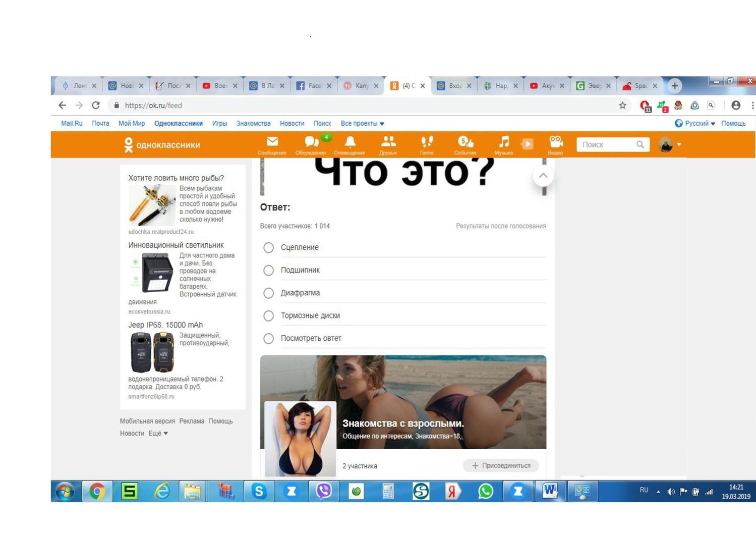Image resolution: width=756 pixels, height=535 pixels.
Task: Open the file explorer folder in taskbar
Action: coord(192,491)
